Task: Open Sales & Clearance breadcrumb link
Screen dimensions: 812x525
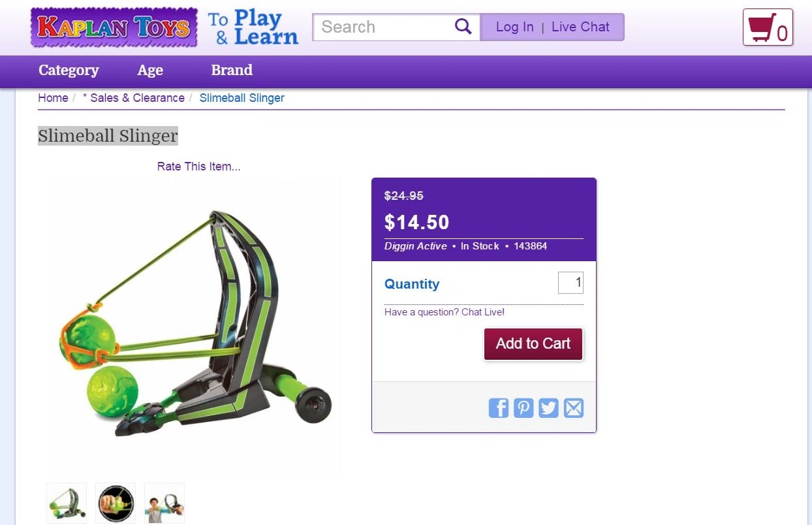Action: [x=134, y=98]
